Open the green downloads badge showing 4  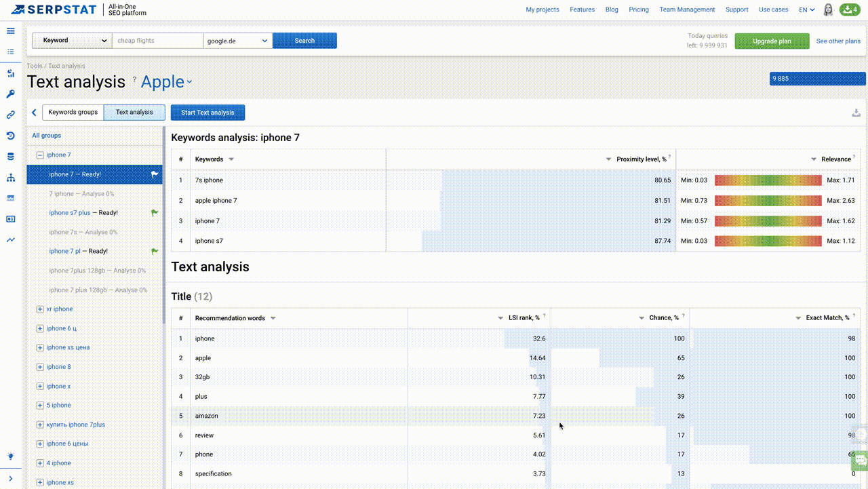[x=850, y=9]
